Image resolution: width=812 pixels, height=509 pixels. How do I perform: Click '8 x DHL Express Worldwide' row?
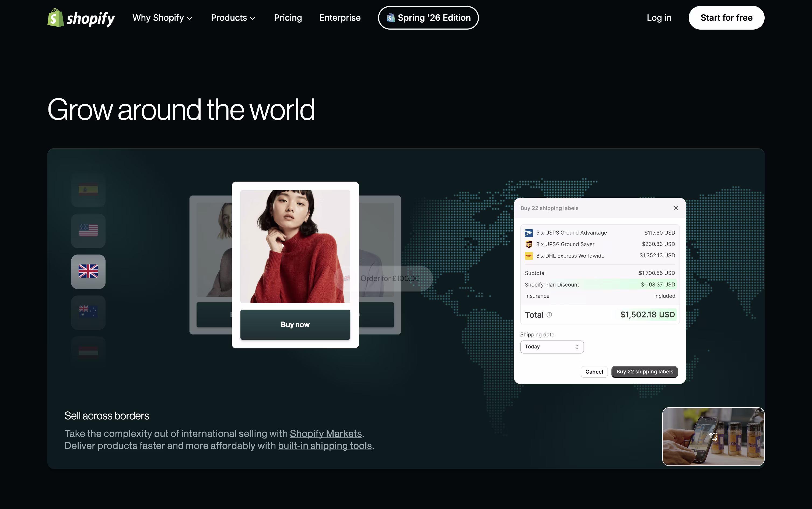pyautogui.click(x=600, y=256)
